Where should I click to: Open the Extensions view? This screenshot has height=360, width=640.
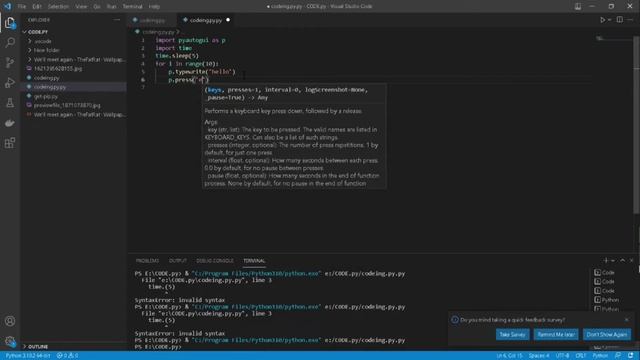point(10,143)
